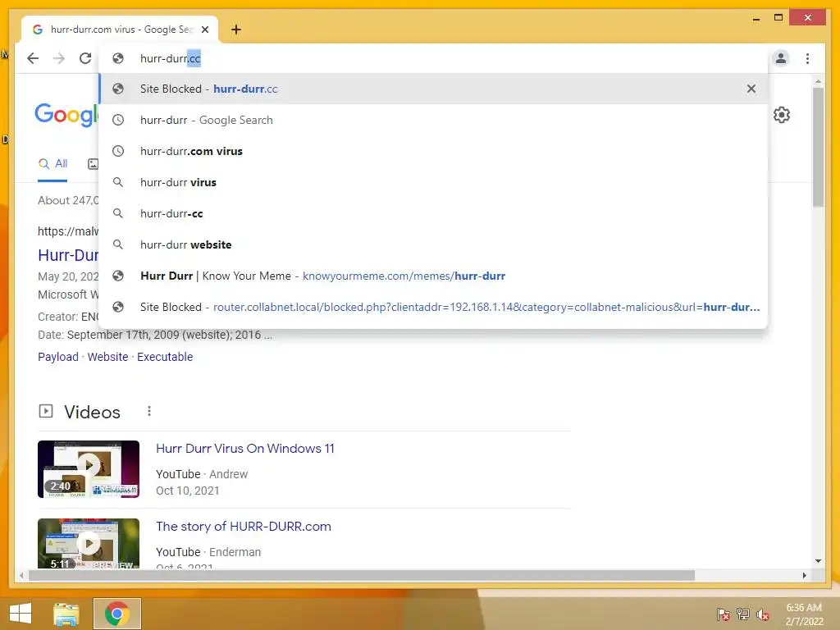840x630 pixels.
Task: Open the Know Your Meme Hurr Durr suggestion
Action: [x=433, y=276]
